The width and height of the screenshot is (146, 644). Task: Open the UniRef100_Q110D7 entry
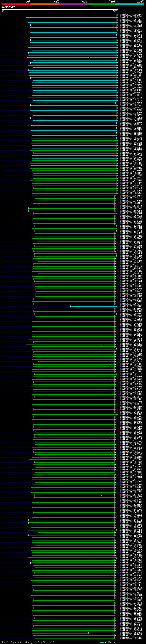(131, 58)
